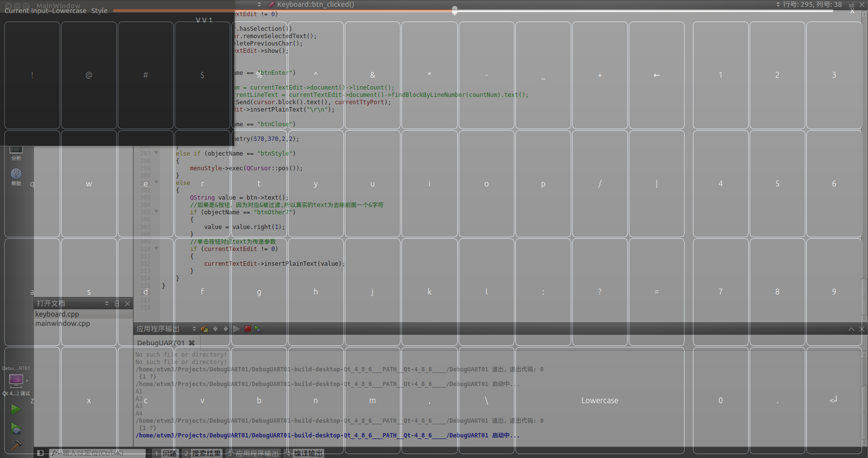Open the 应用程序输出 pane selector dropdown

click(194, 329)
